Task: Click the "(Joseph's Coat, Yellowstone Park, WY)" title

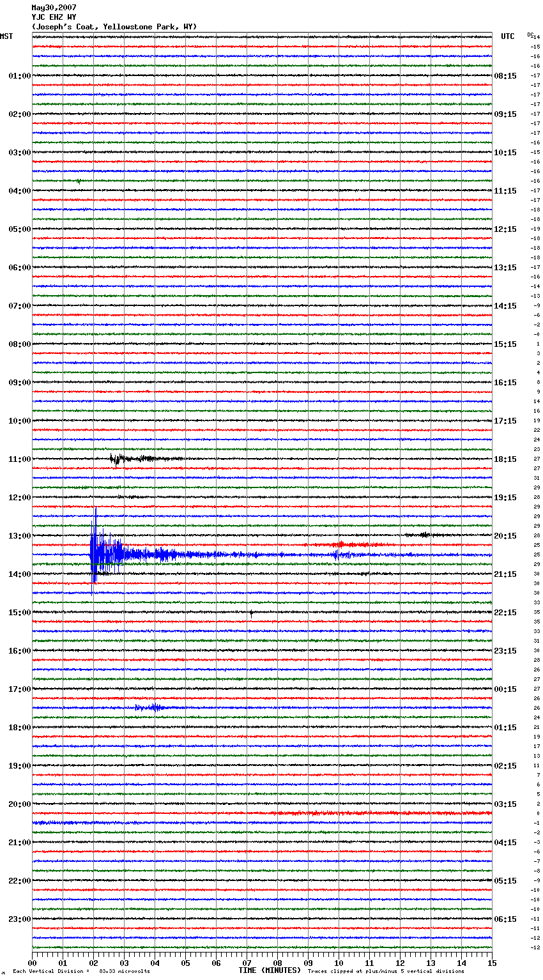Action: click(x=114, y=27)
